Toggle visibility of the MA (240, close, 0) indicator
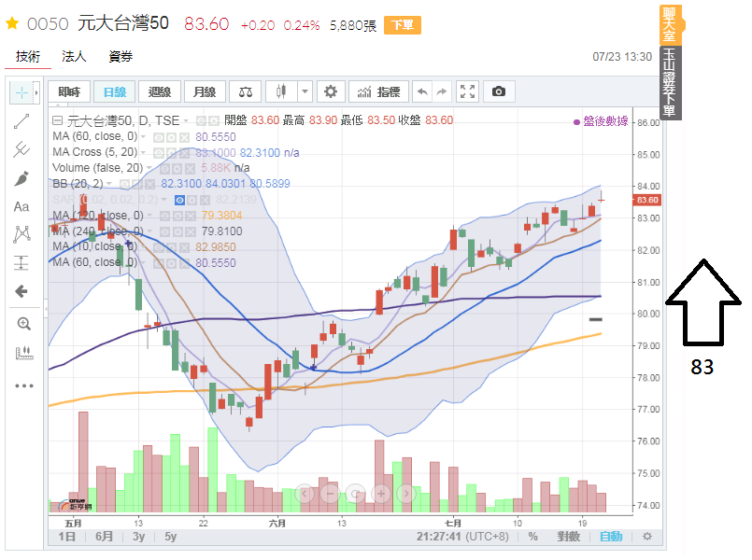 164,231
